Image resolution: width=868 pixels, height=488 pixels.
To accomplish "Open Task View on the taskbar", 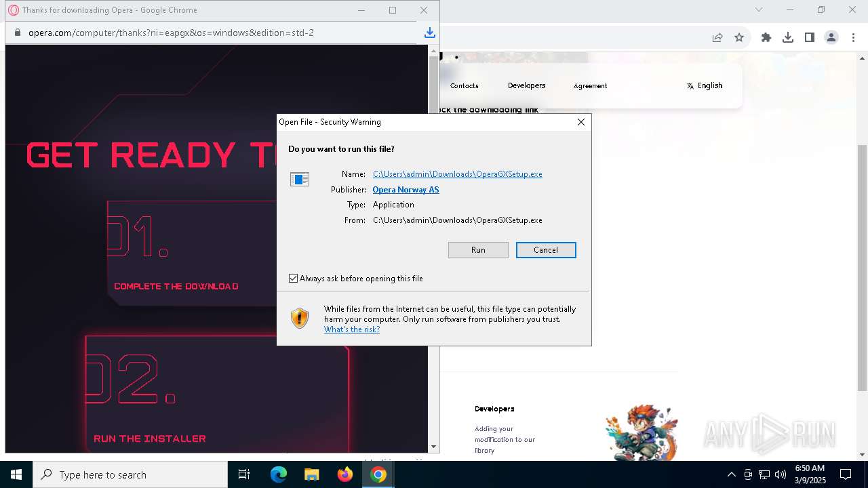I will point(244,474).
